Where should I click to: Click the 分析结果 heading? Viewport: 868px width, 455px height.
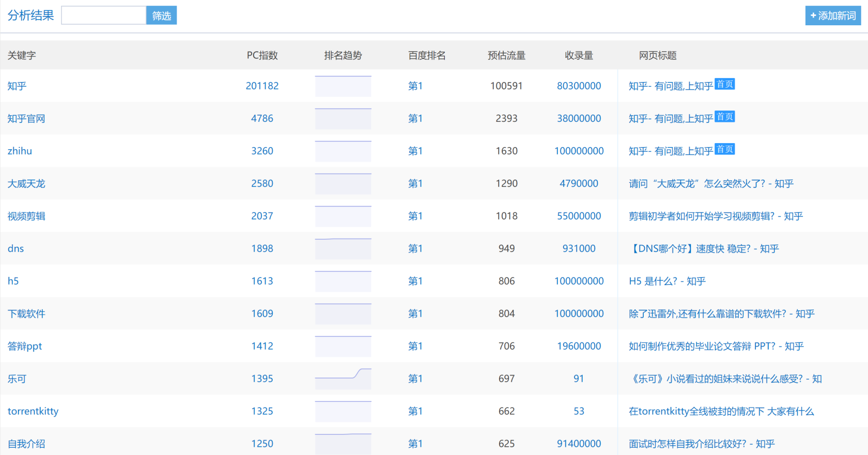[30, 15]
